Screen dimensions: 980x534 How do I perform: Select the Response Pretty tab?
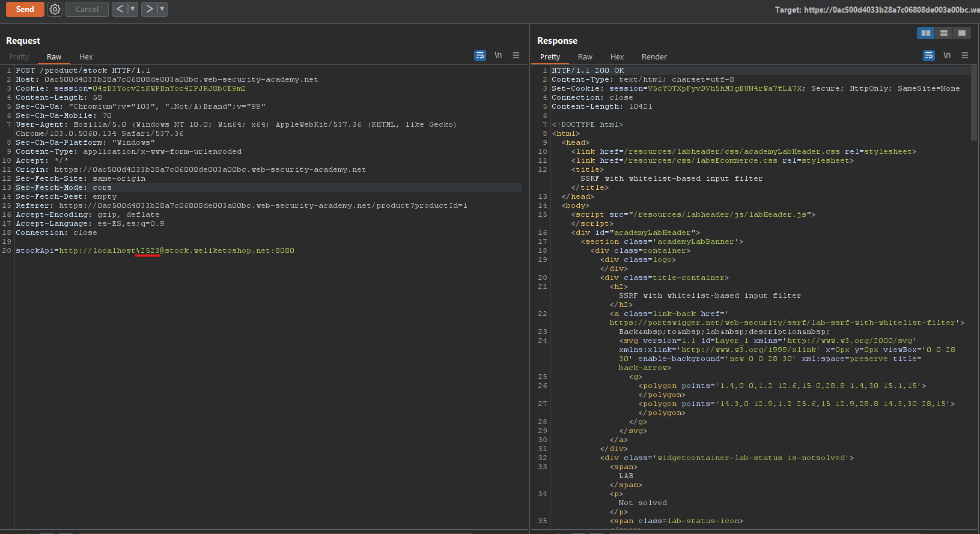pos(550,56)
